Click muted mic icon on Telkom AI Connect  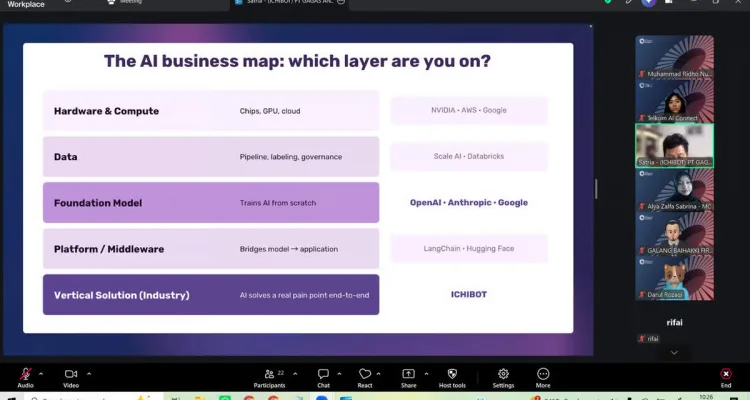click(x=642, y=118)
